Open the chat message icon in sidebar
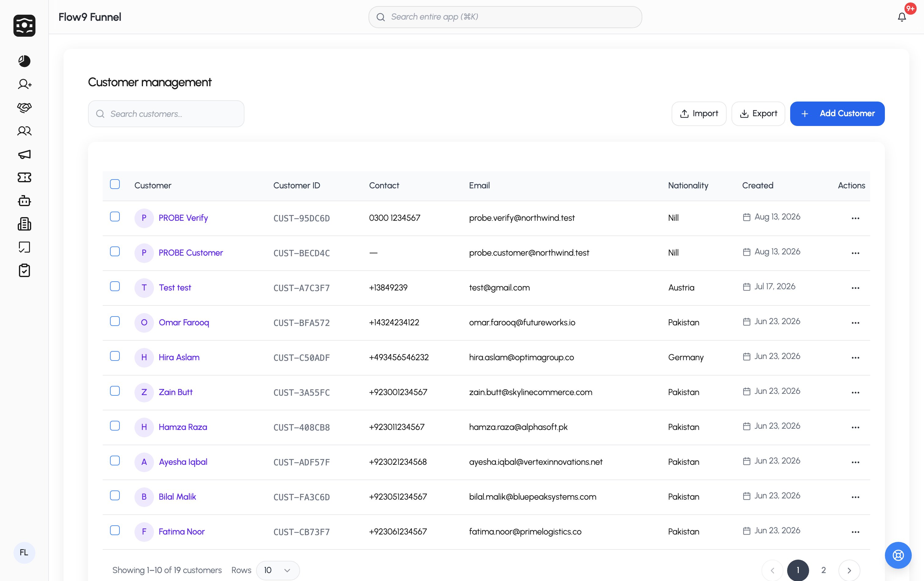 (24, 247)
